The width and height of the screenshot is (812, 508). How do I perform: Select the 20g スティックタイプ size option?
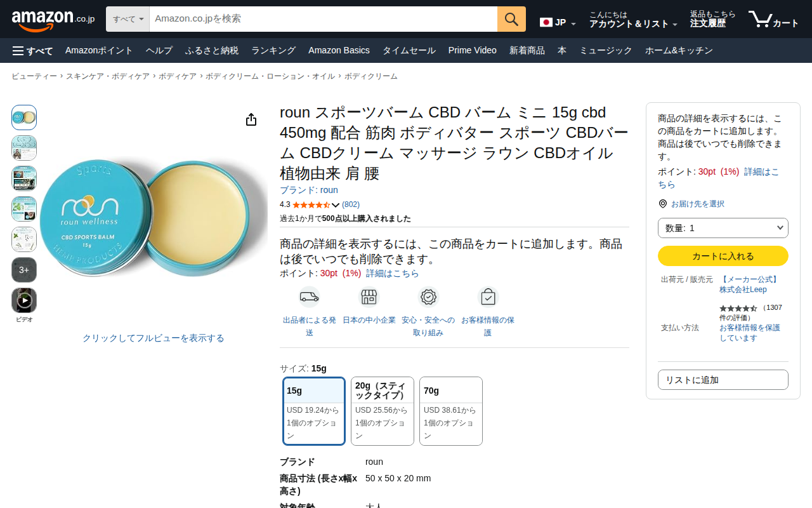click(383, 411)
